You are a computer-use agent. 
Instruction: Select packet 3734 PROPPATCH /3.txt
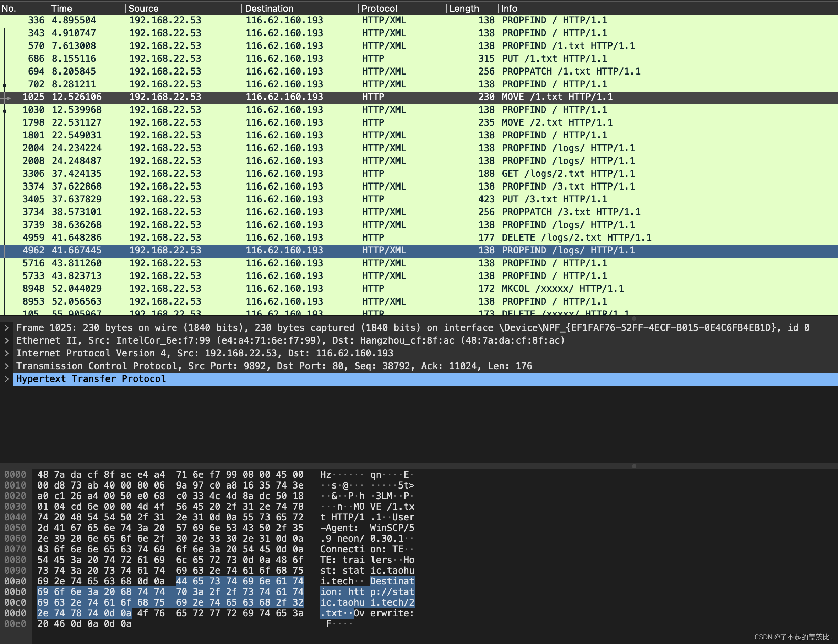click(419, 212)
